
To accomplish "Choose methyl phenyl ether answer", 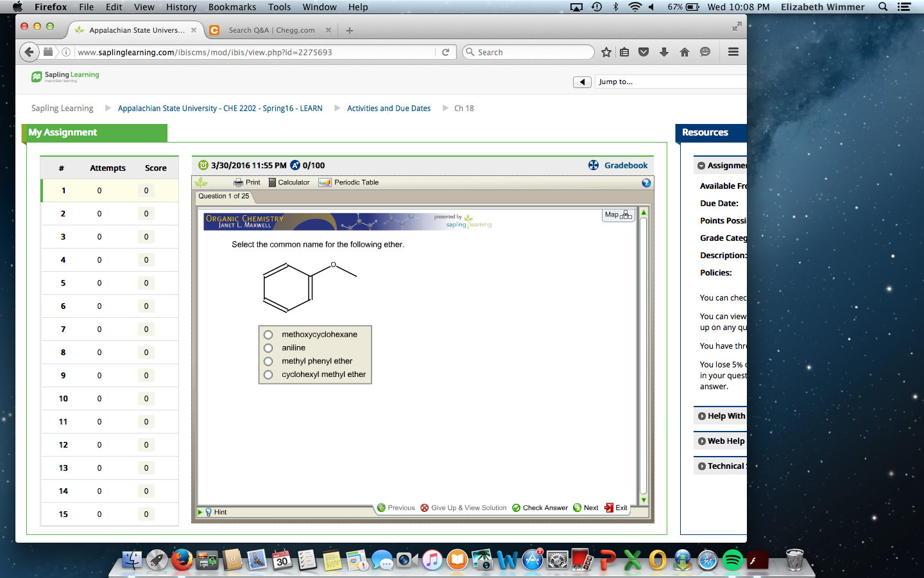I will [268, 362].
